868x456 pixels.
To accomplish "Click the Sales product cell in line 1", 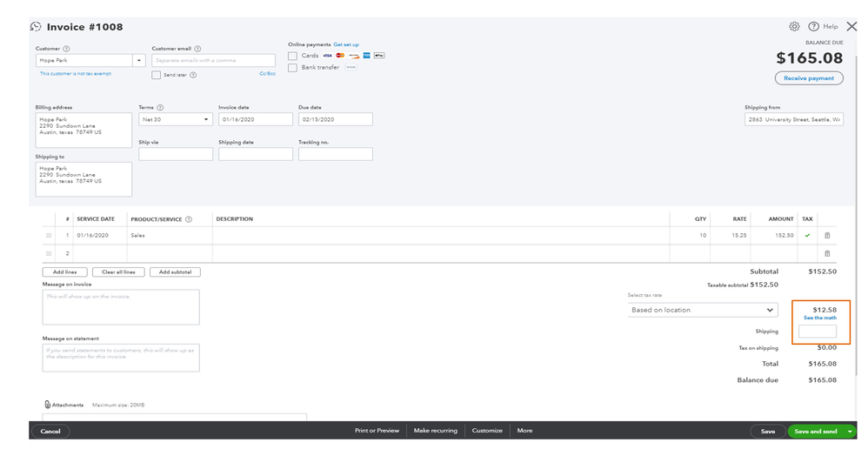I will 170,236.
